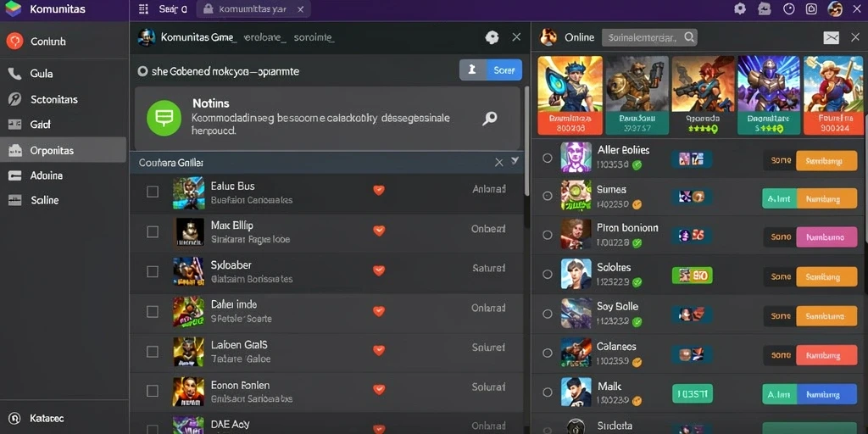
Task: Click the blue Sorer button
Action: click(x=504, y=70)
